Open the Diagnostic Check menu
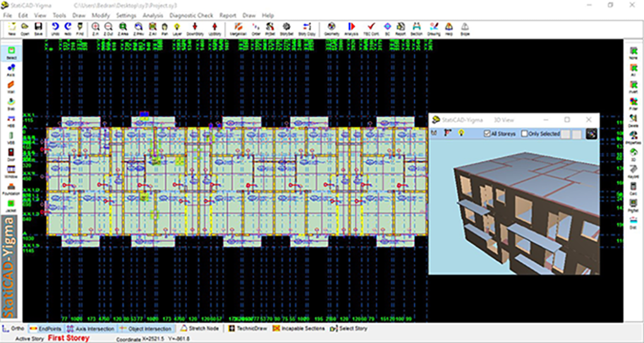 (191, 15)
